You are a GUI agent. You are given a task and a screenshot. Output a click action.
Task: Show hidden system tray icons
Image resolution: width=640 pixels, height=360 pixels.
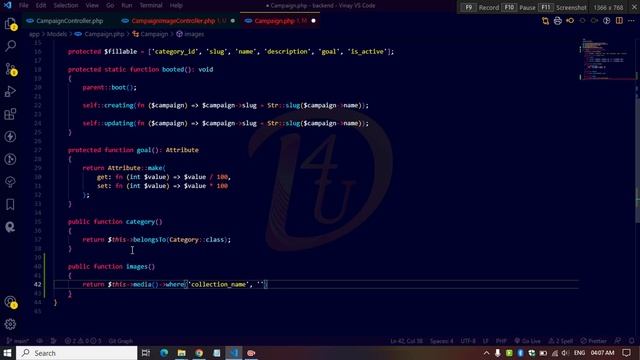pyautogui.click(x=486, y=353)
